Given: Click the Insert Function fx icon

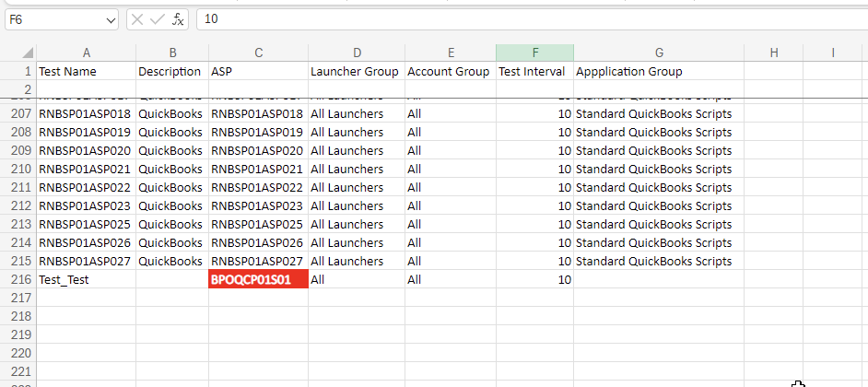Looking at the screenshot, I should [178, 20].
